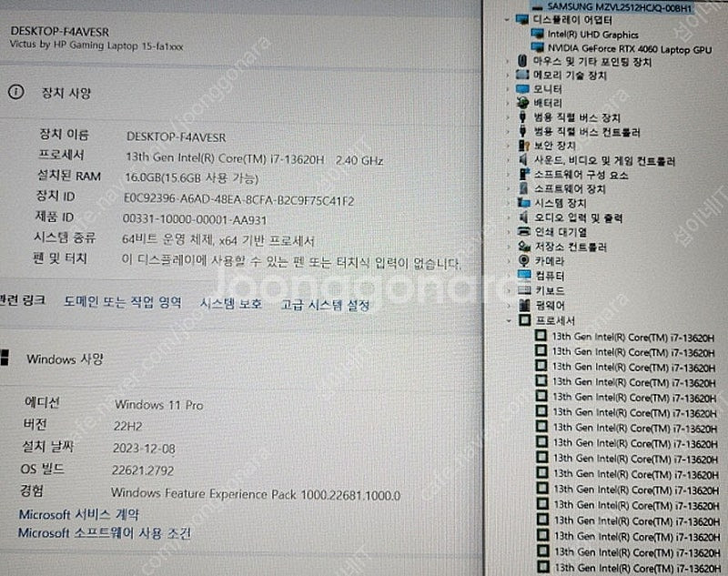Viewport: 728px width, 576px height.
Task: Click the mouse icon for 마우스 및 기타 포인팅 장치
Action: point(522,61)
